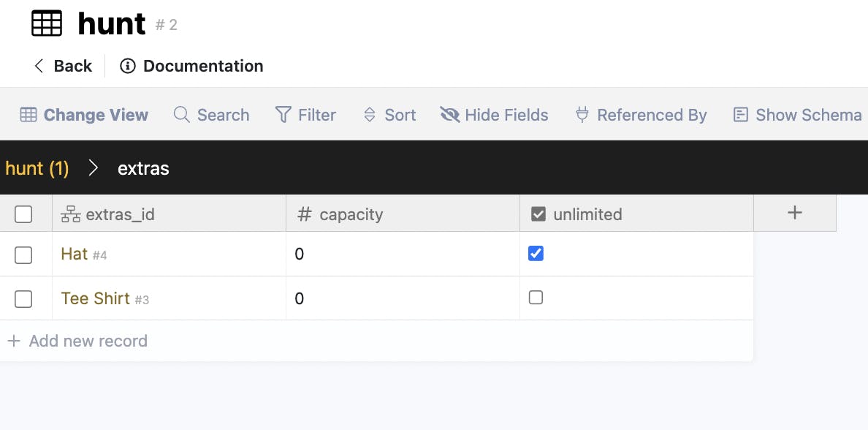The width and height of the screenshot is (868, 430).
Task: Click the Show Schema icon
Action: 741,115
